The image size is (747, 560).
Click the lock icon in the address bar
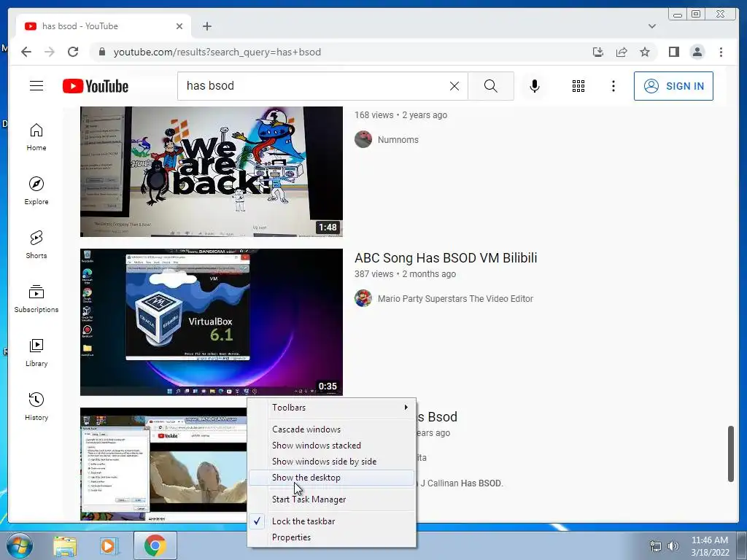pyautogui.click(x=101, y=52)
